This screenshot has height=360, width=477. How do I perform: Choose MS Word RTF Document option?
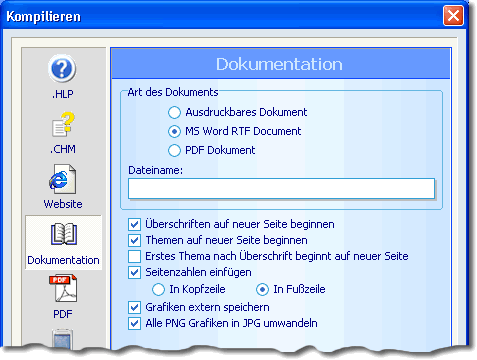coord(174,131)
